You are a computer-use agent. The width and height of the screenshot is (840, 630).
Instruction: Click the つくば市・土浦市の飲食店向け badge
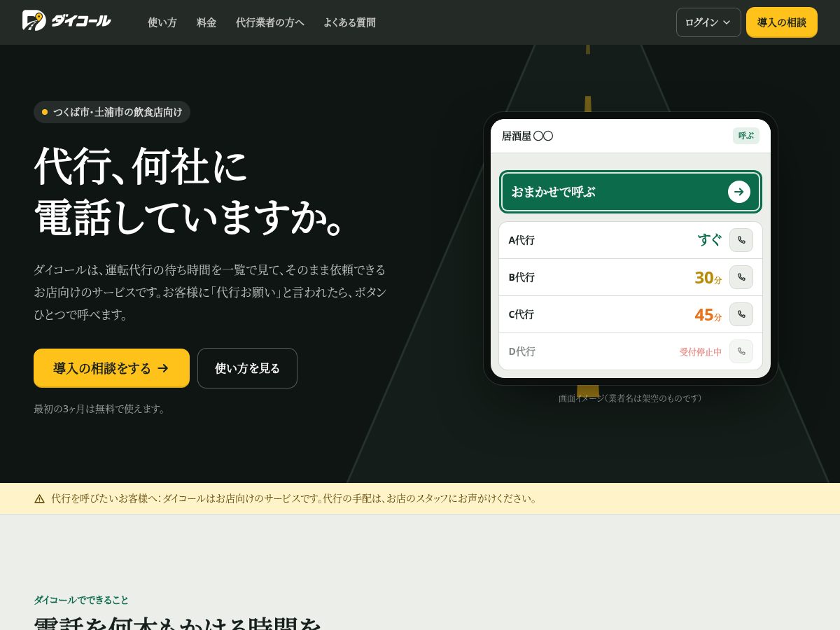(112, 112)
